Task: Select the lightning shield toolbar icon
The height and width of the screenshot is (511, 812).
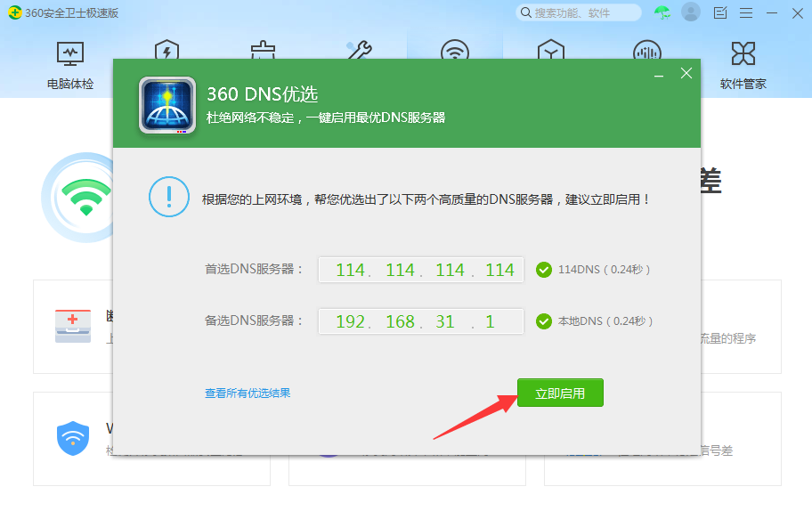Action: click(166, 49)
